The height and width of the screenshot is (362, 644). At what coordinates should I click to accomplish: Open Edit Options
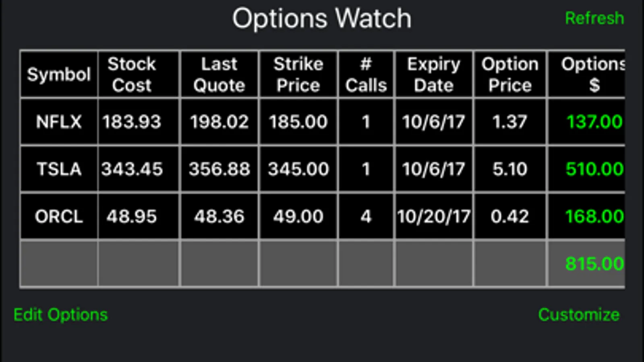[x=61, y=315]
